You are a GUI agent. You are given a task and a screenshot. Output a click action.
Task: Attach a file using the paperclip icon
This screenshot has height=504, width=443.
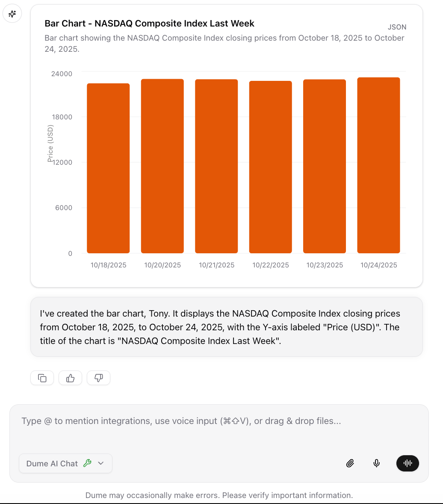[350, 463]
